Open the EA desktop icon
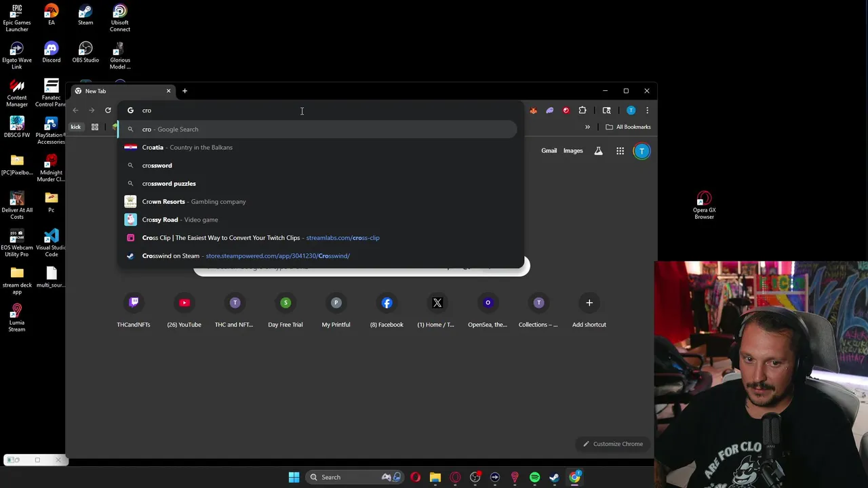 pyautogui.click(x=51, y=15)
